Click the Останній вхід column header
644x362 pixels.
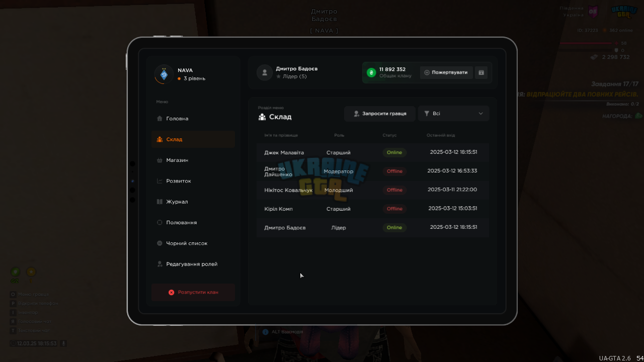pos(441,135)
